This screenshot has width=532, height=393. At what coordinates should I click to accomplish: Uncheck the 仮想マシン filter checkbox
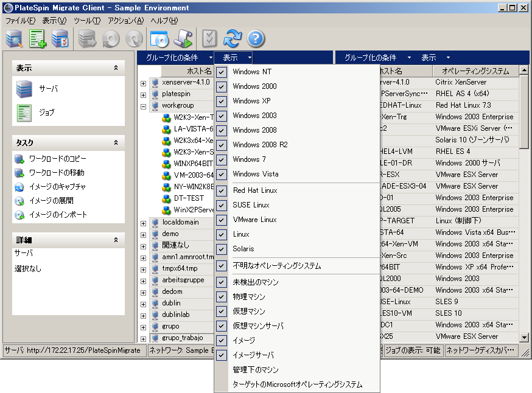(x=222, y=311)
